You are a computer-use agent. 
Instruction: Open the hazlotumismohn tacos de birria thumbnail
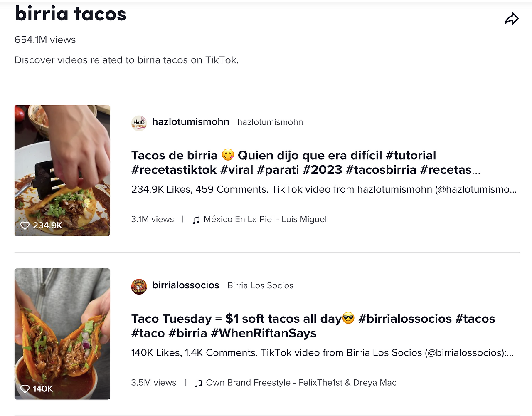click(62, 171)
